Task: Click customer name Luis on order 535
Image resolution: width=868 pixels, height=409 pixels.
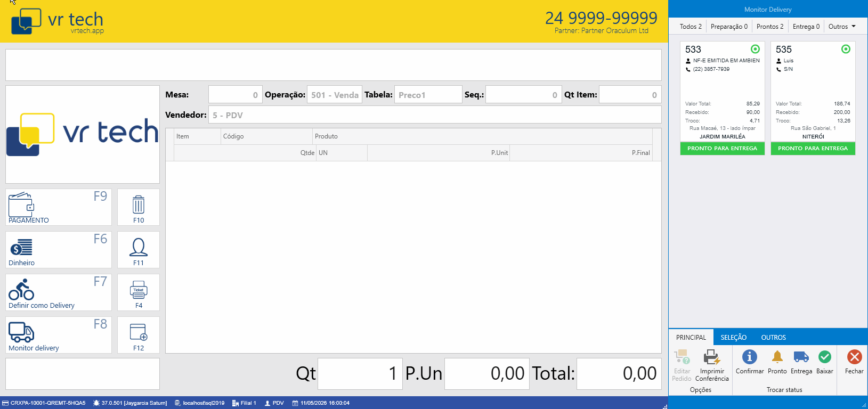Action: click(789, 61)
